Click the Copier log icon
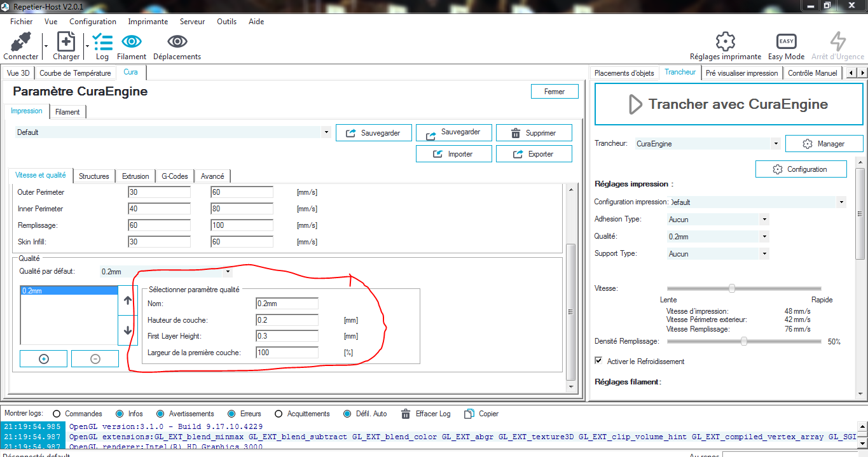The image size is (868, 457). [469, 414]
